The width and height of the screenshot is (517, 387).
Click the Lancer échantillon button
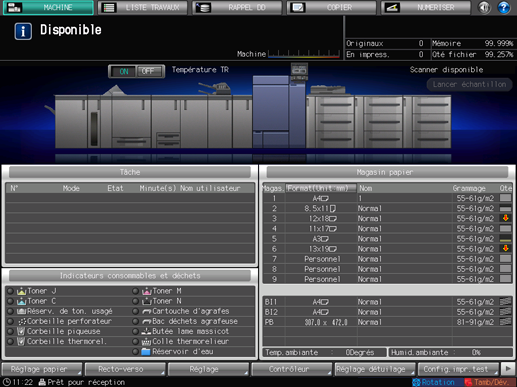pos(469,84)
